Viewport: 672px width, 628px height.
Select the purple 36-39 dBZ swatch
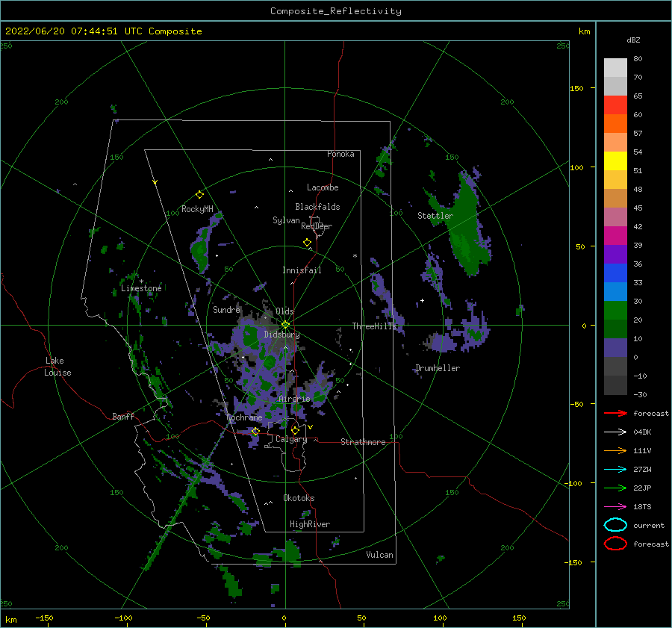coord(615,254)
